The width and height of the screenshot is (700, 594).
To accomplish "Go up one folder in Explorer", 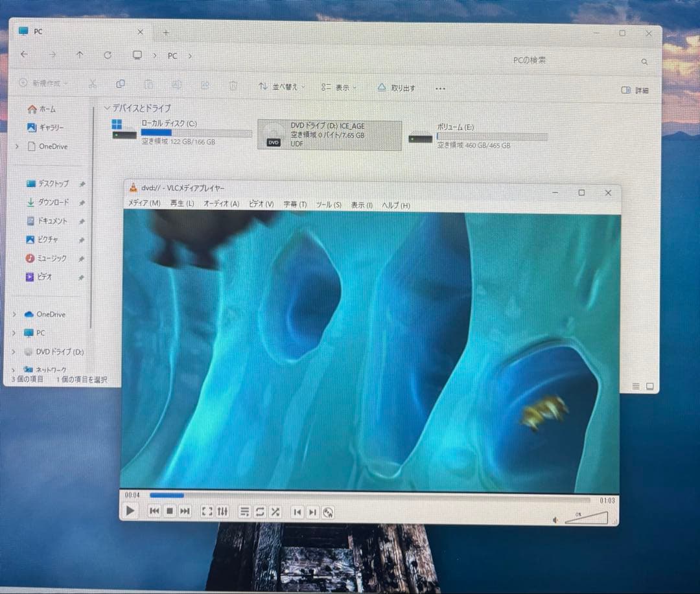I will pyautogui.click(x=80, y=55).
